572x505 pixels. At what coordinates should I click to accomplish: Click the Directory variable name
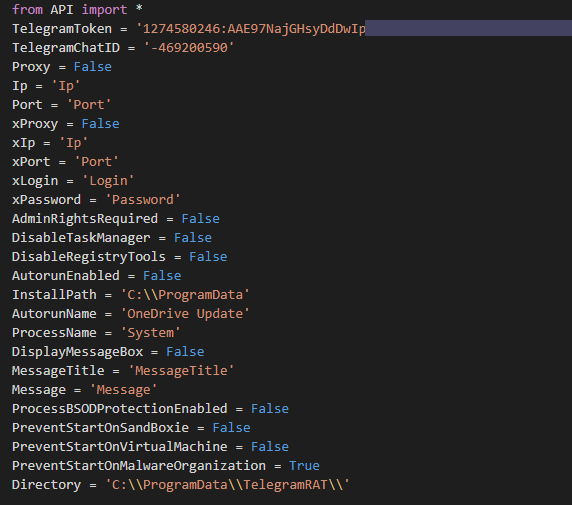click(46, 484)
